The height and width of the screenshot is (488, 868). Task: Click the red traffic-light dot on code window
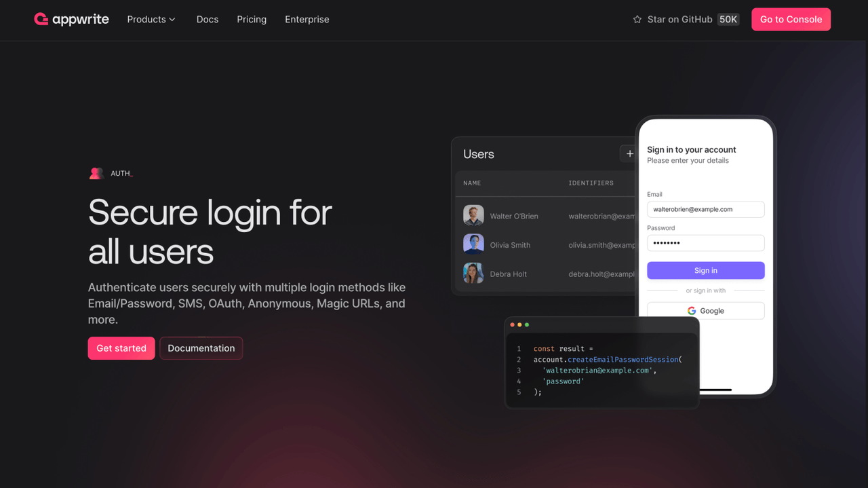512,324
